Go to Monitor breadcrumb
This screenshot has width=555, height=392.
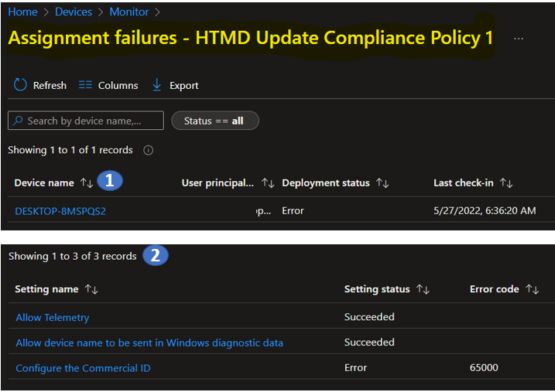coord(128,12)
